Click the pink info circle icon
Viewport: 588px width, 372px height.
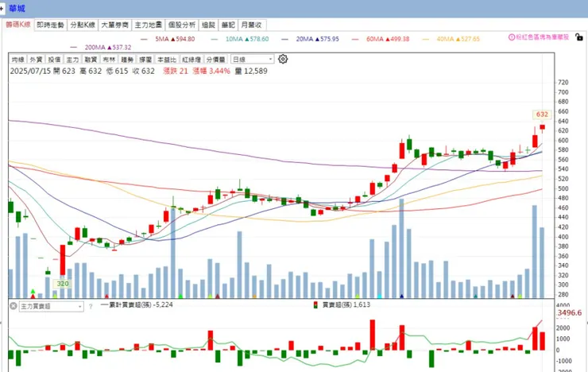tap(512, 37)
